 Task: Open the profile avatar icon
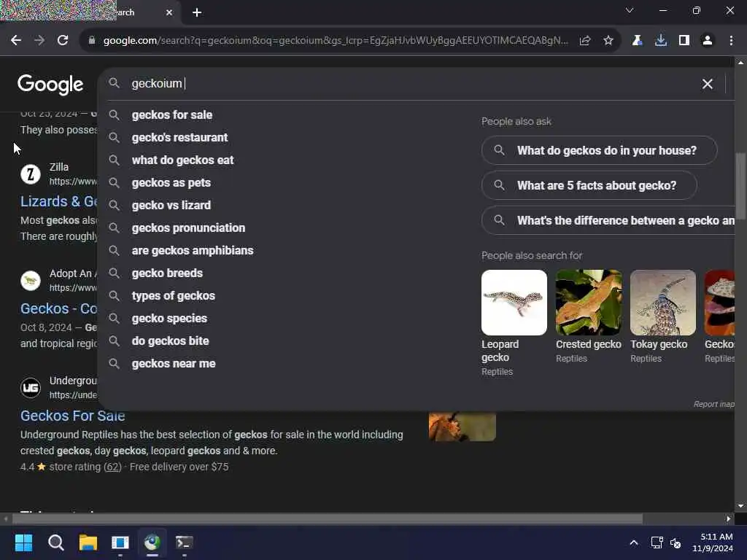click(708, 41)
